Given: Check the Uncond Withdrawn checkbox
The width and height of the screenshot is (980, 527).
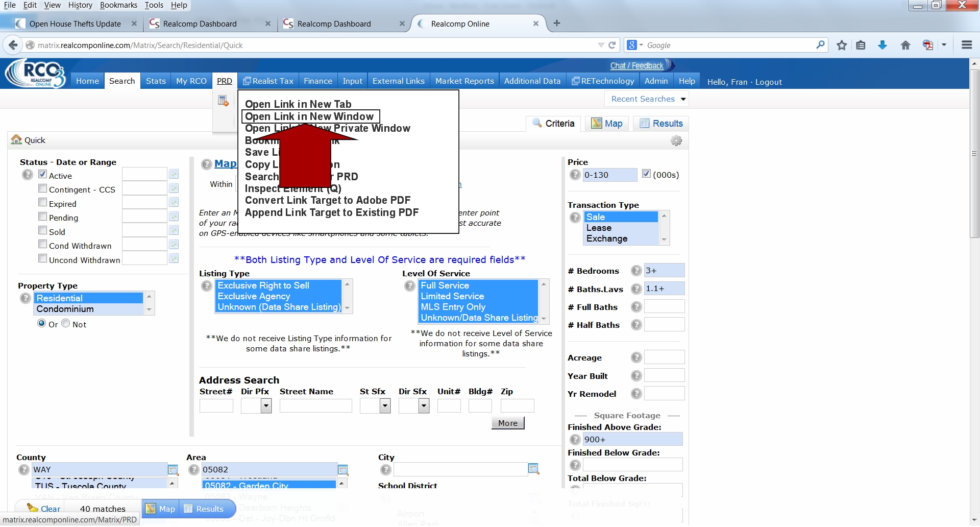Looking at the screenshot, I should pyautogui.click(x=43, y=258).
